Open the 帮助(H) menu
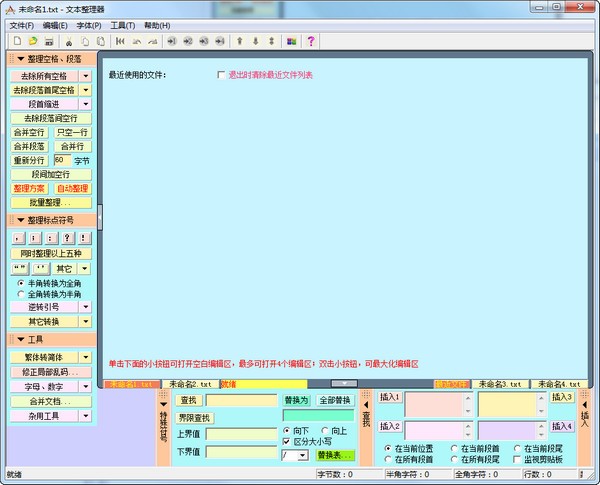Screen dimensions: 600x485 pyautogui.click(x=157, y=26)
